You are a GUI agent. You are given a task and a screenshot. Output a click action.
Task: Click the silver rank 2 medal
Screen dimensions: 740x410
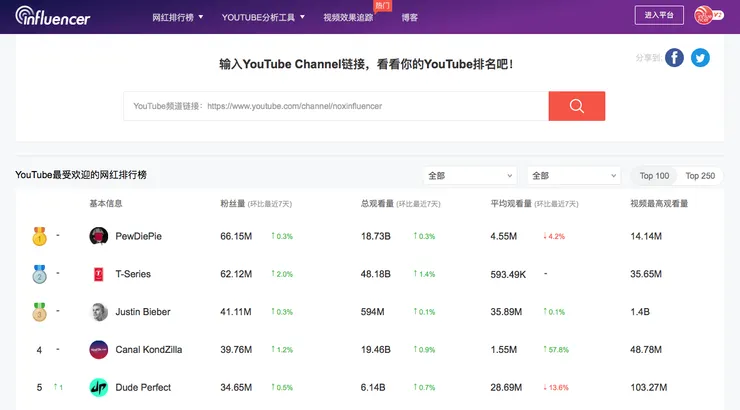pos(40,274)
